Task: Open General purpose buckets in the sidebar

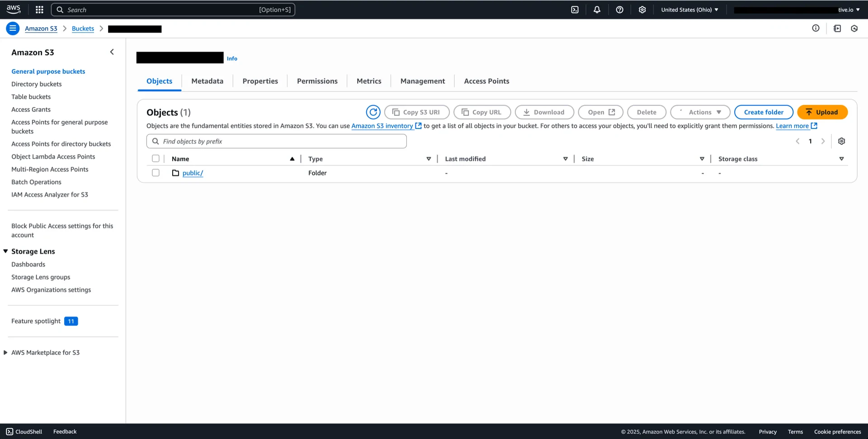Action: point(48,72)
